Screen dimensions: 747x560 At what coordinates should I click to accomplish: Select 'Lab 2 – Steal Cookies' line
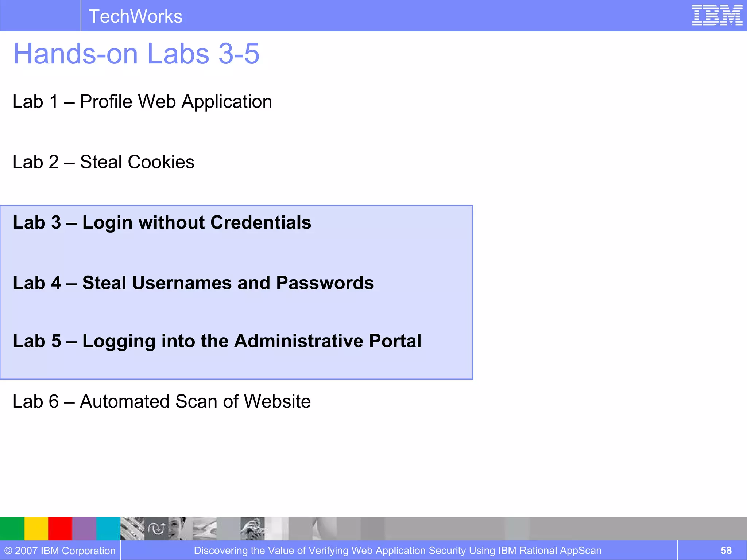pos(104,162)
